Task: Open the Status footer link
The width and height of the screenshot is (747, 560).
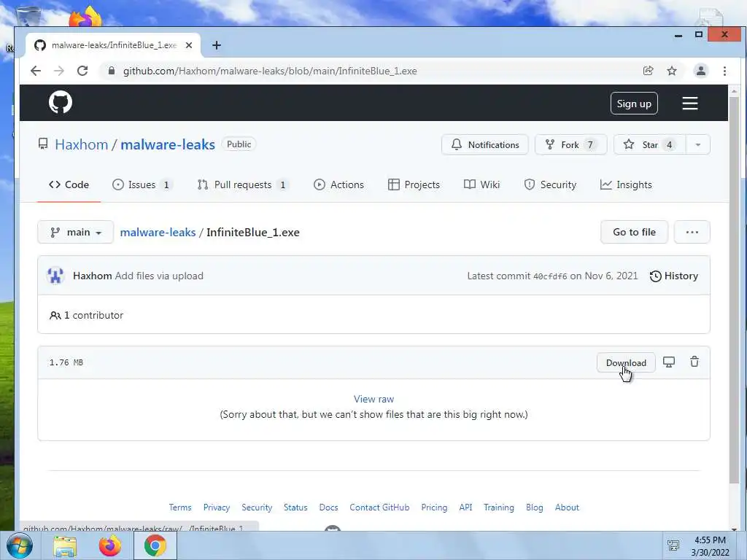Action: (x=295, y=507)
